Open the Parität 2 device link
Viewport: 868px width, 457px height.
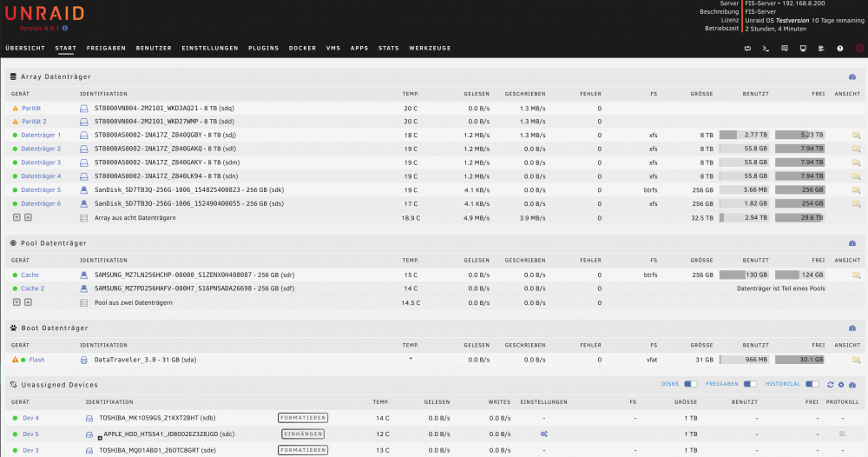click(x=35, y=122)
